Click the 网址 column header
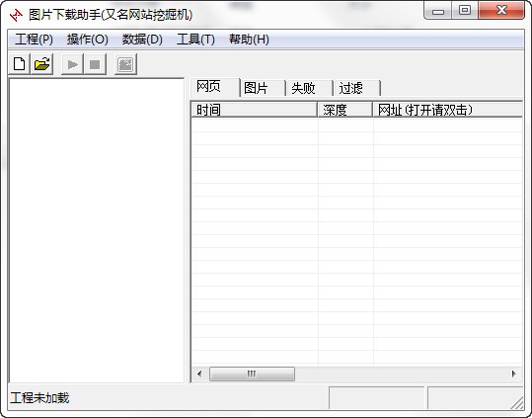Viewport: 532px width, 418px height. point(448,110)
